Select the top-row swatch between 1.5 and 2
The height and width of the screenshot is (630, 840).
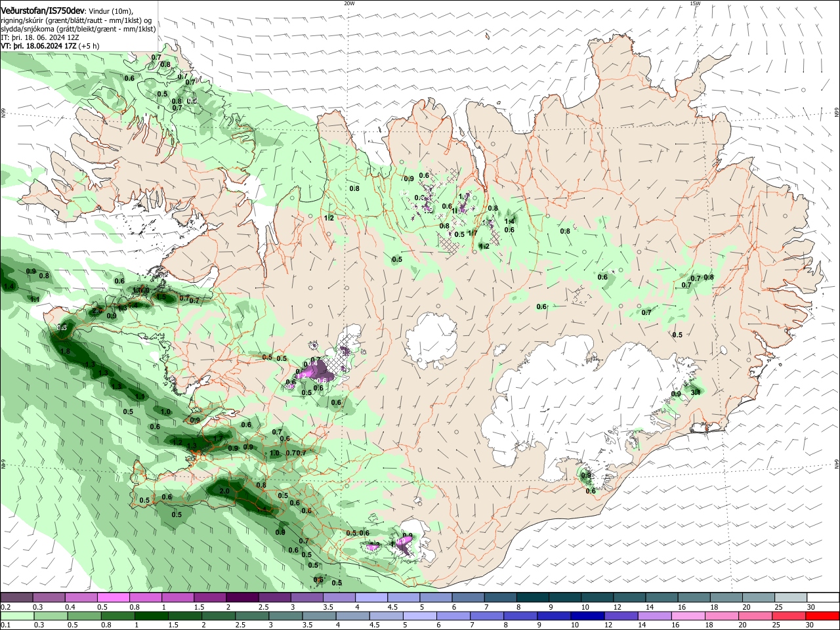[209, 598]
